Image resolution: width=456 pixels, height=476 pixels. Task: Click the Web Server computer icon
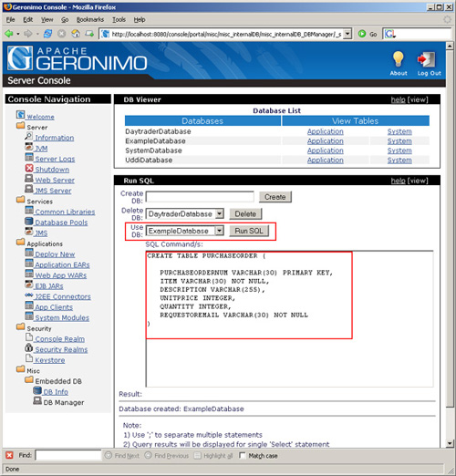29,179
